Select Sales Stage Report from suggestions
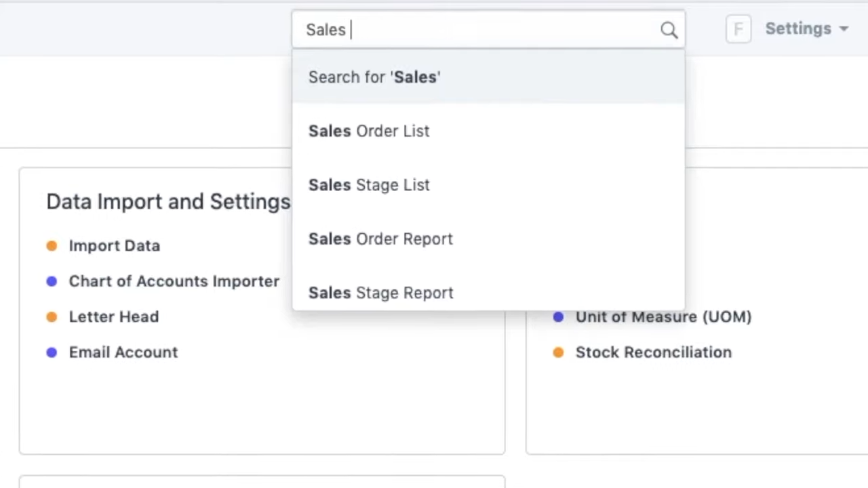The width and height of the screenshot is (868, 488). [x=380, y=292]
